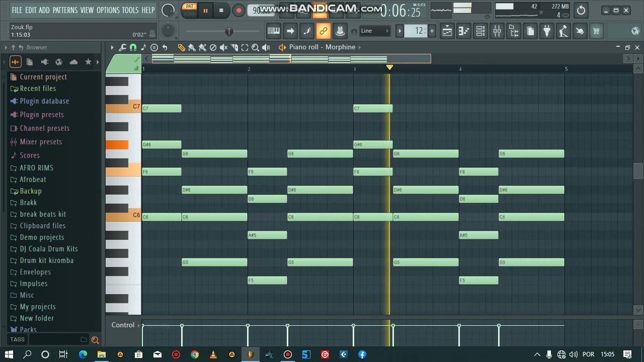Select the browser cloud tab icon

(x=73, y=62)
